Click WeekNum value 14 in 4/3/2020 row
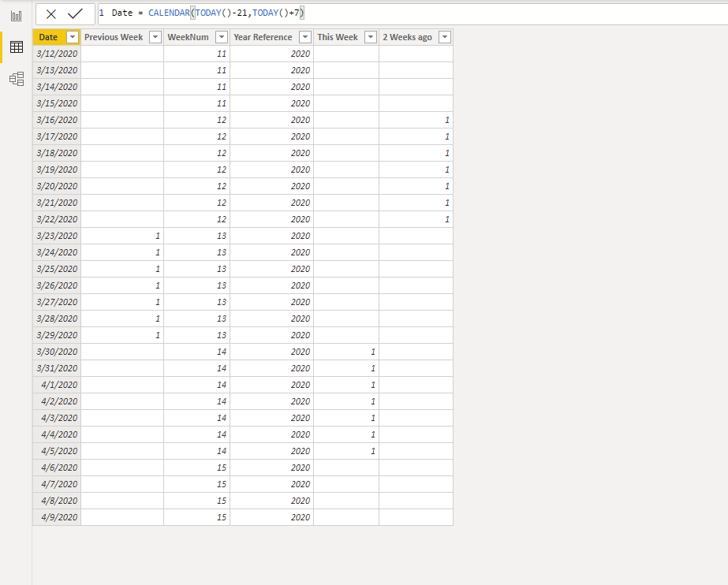 [197, 418]
